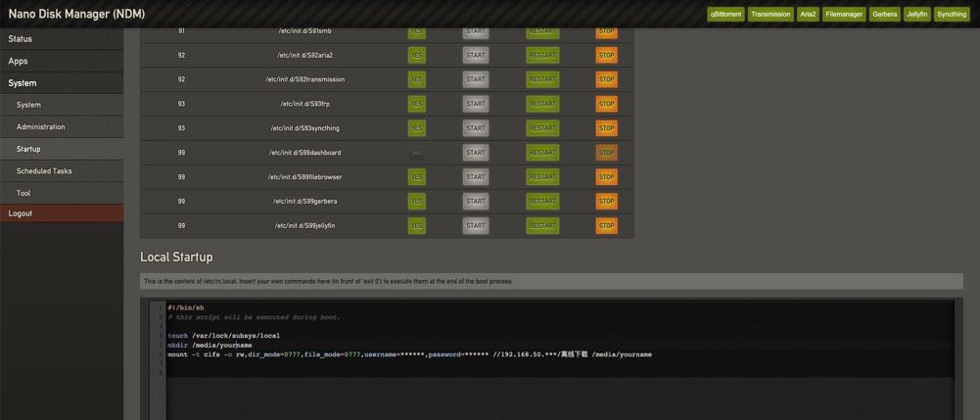Image resolution: width=980 pixels, height=420 pixels.
Task: Click '/etc/init.d/S99jellyfin' path text
Action: [304, 225]
